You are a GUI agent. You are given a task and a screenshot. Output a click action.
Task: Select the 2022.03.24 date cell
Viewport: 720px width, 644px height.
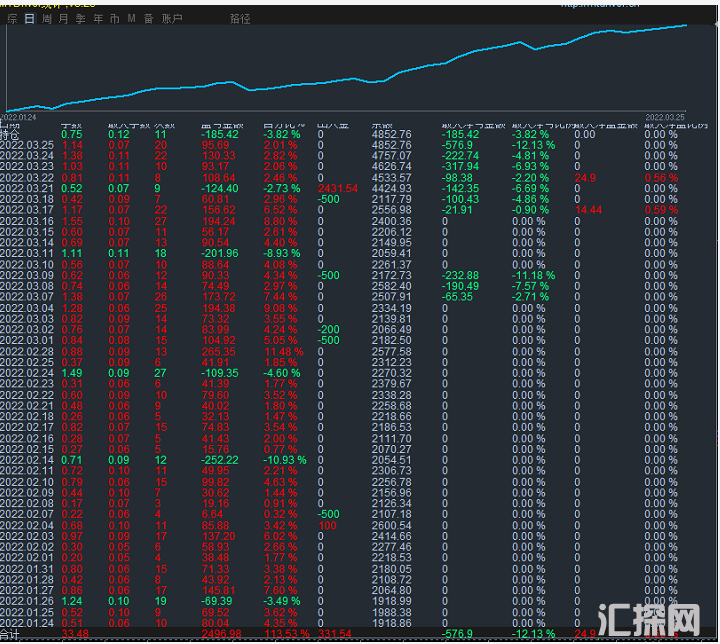click(27, 156)
